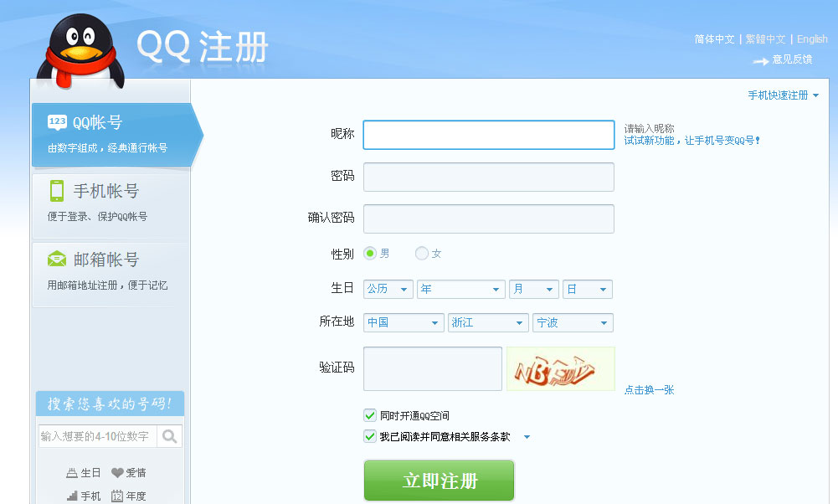The height and width of the screenshot is (504, 838).
Task: Expand the service terms arrow
Action: [527, 437]
